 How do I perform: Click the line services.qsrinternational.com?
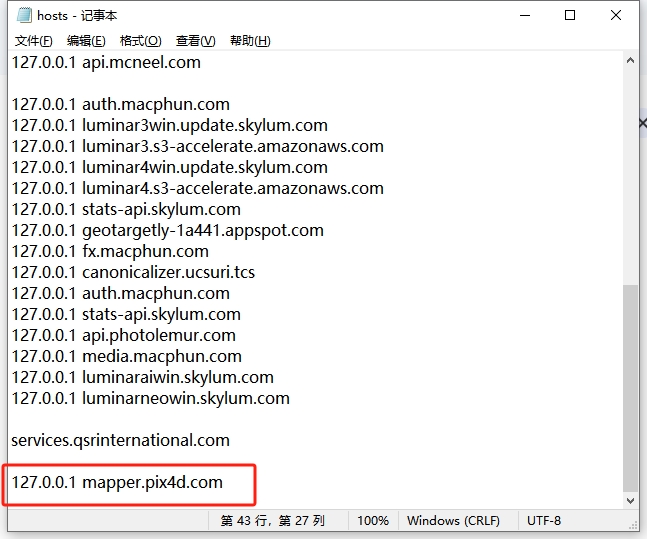pyautogui.click(x=120, y=440)
